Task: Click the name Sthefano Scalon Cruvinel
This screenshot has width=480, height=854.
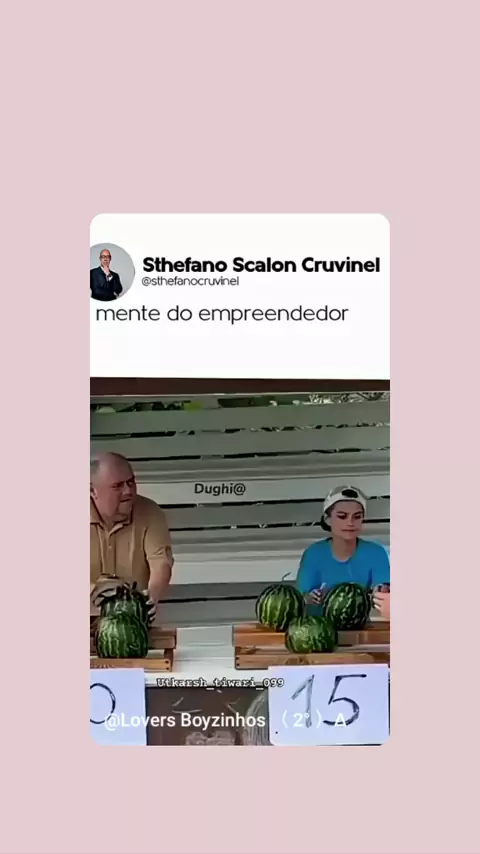Action: 261,265
